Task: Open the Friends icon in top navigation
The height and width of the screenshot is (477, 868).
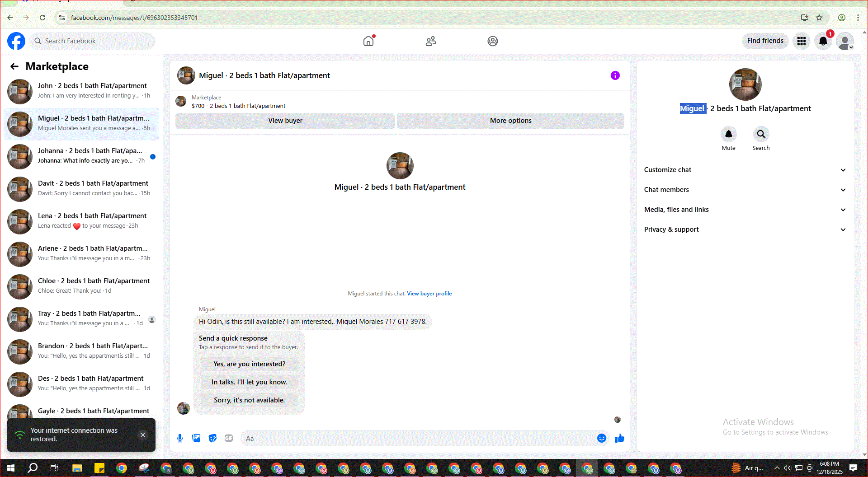Action: (x=431, y=41)
